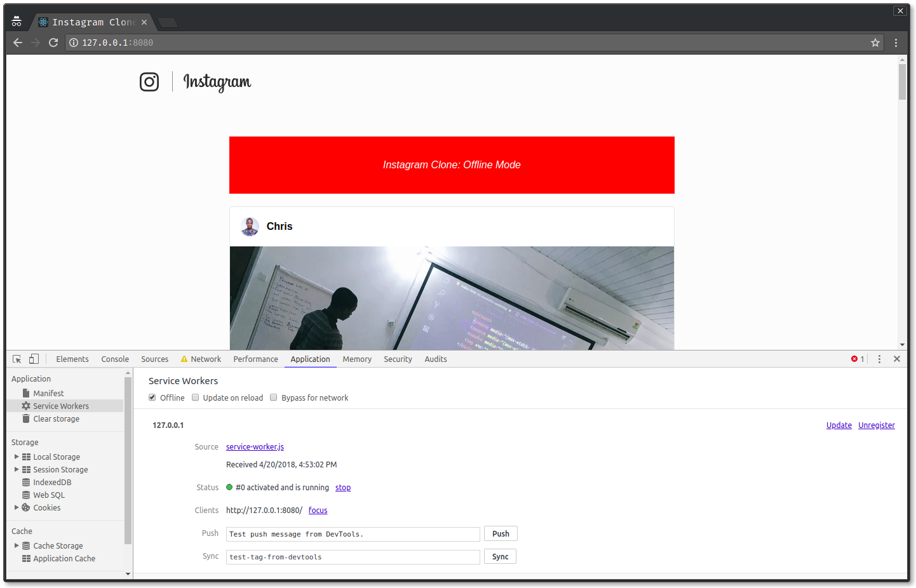Click the Update link
This screenshot has height=588, width=916.
tap(839, 425)
